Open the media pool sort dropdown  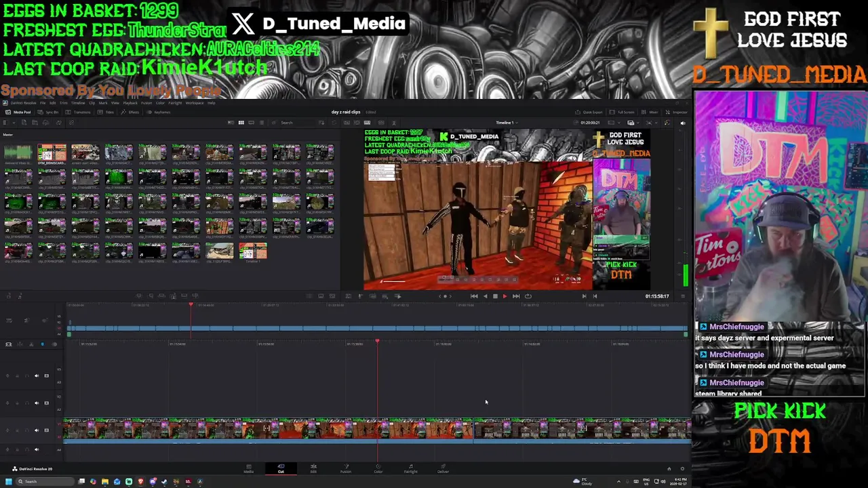[321, 123]
